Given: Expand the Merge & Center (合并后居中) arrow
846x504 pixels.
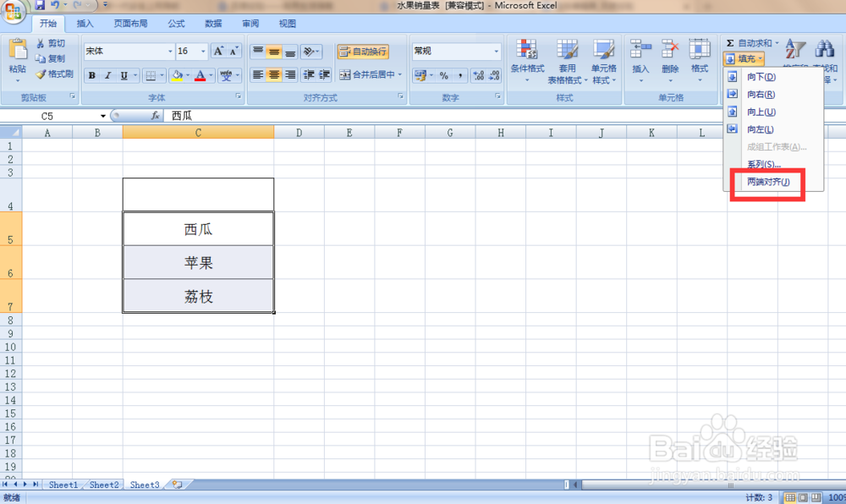Looking at the screenshot, I should tap(400, 75).
